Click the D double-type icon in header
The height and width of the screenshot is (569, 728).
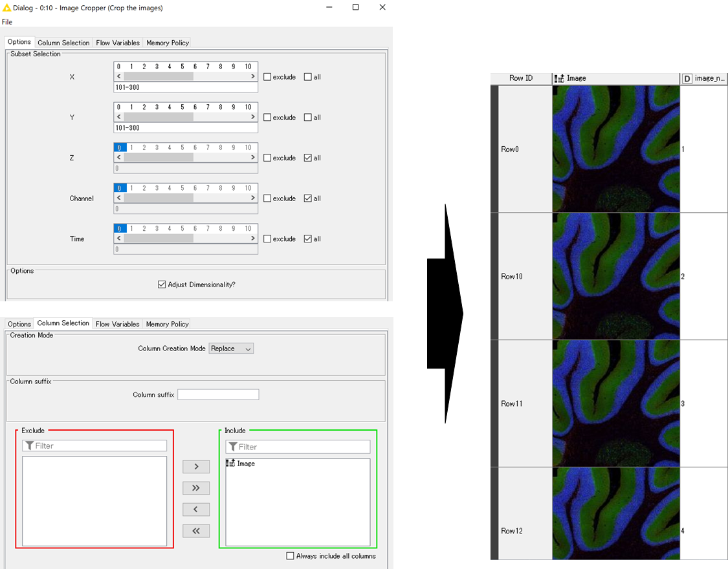687,79
